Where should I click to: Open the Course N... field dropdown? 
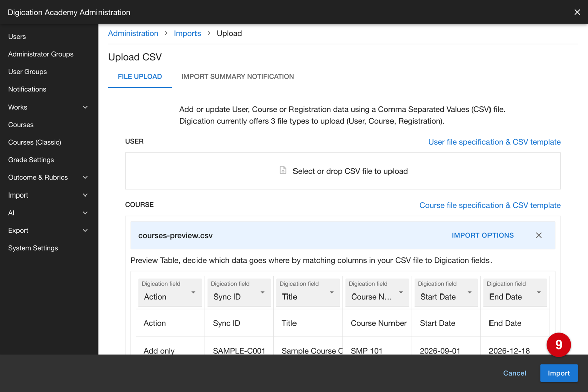(377, 292)
